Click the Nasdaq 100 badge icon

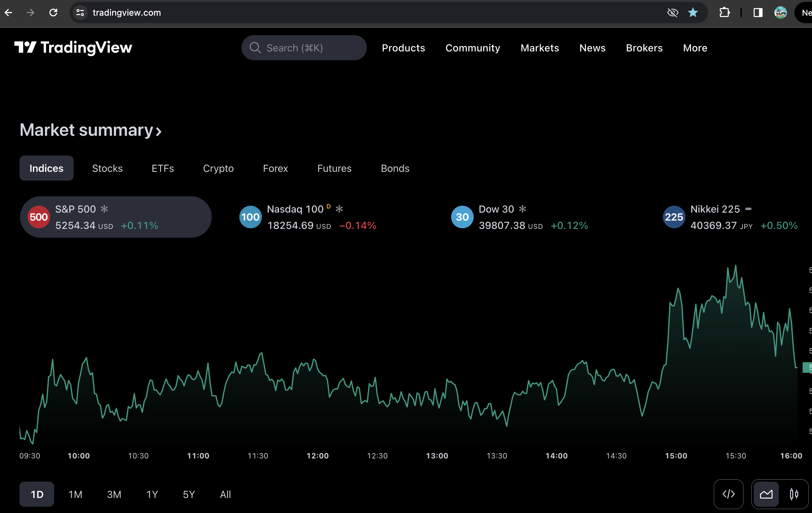coord(250,217)
